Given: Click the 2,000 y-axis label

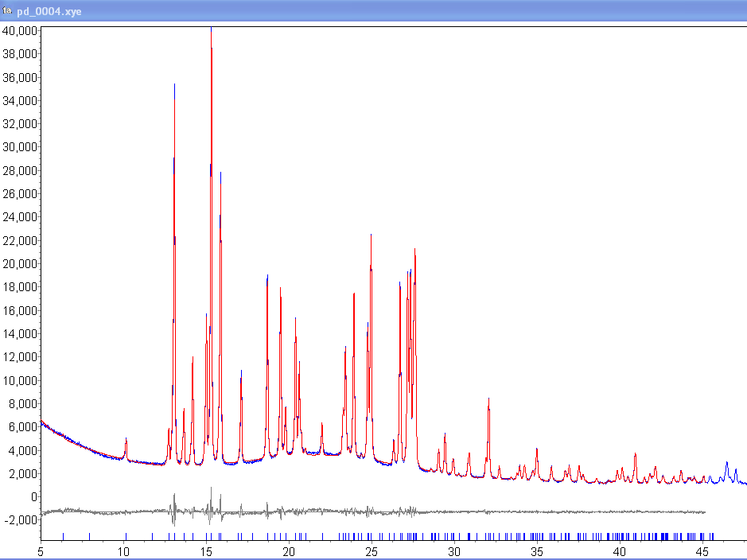Looking at the screenshot, I should coord(22,474).
